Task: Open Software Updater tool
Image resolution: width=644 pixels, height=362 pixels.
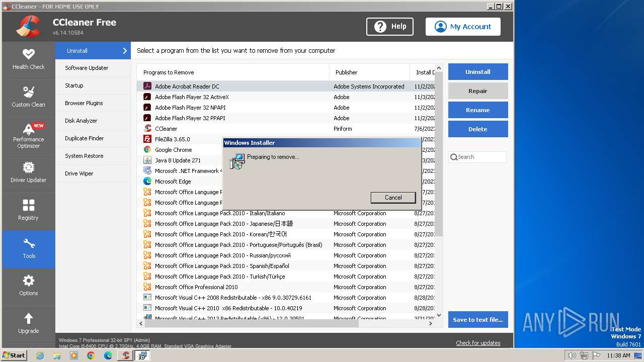Action: [93, 68]
